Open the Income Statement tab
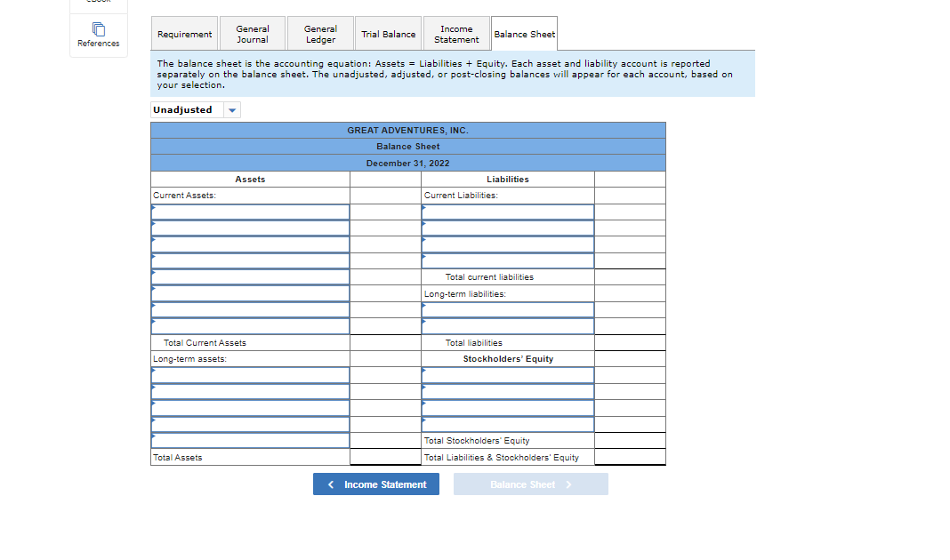Image resolution: width=950 pixels, height=560 pixels. point(456,34)
